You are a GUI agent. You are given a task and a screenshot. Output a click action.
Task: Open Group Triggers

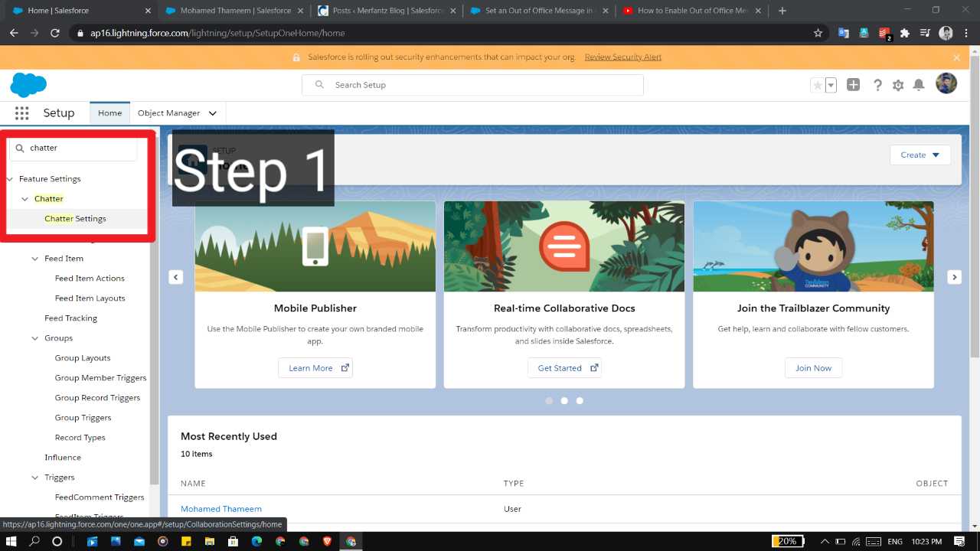click(83, 418)
